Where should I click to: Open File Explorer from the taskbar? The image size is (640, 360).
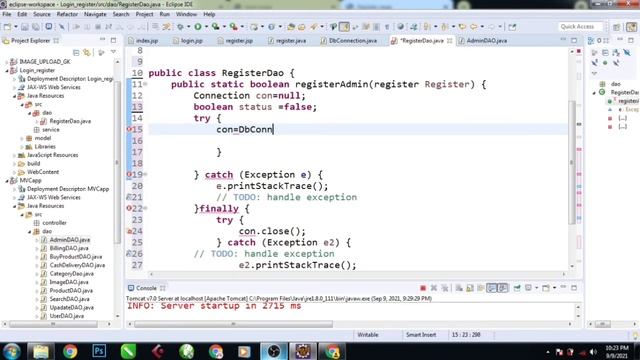41,351
